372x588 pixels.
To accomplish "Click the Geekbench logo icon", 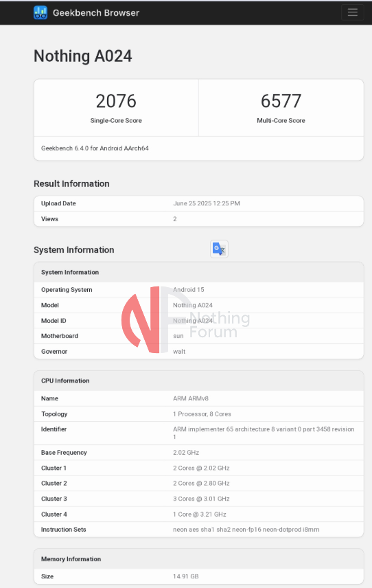I will coord(40,13).
